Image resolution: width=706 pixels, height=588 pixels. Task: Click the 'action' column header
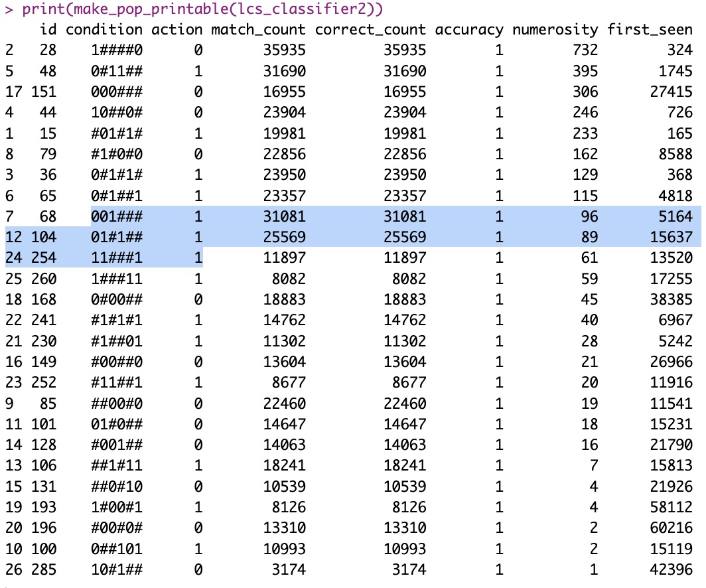(176, 30)
